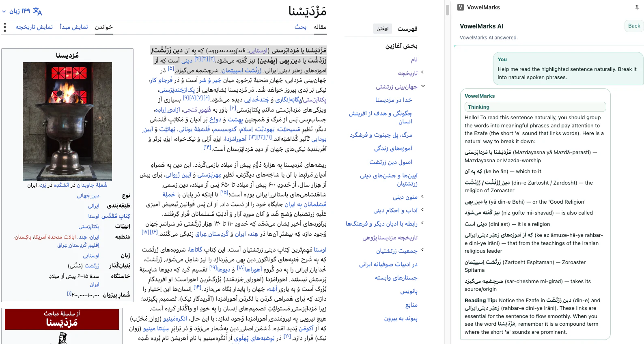Click the Back button in VowelMarks
The height and width of the screenshot is (344, 644).
634,26
